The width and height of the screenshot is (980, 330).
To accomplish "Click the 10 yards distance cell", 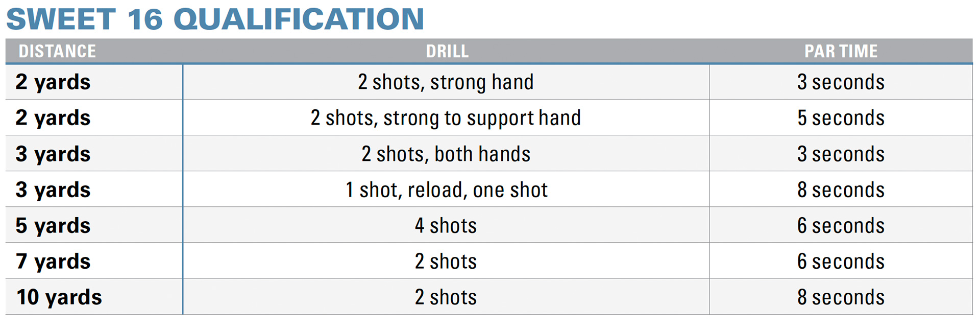I will pyautogui.click(x=94, y=297).
